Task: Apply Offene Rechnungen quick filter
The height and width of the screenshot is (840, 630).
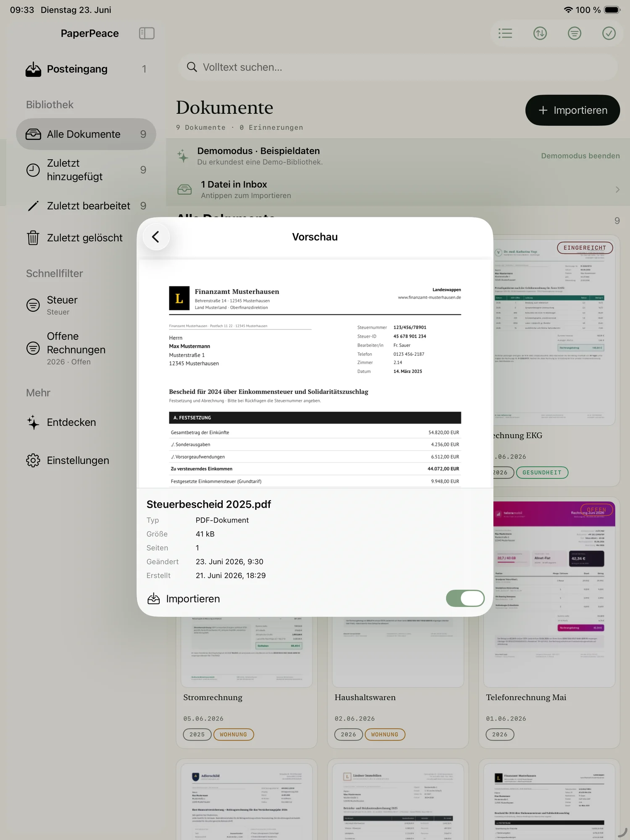Action: pos(86,348)
